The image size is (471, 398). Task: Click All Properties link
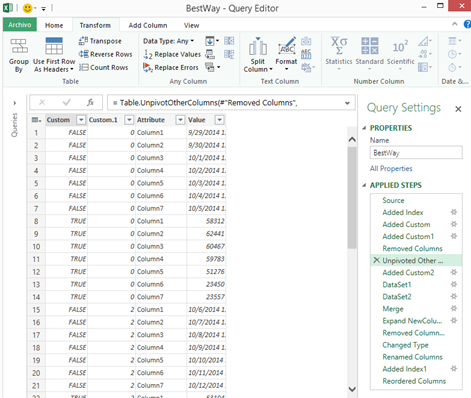pyautogui.click(x=391, y=168)
